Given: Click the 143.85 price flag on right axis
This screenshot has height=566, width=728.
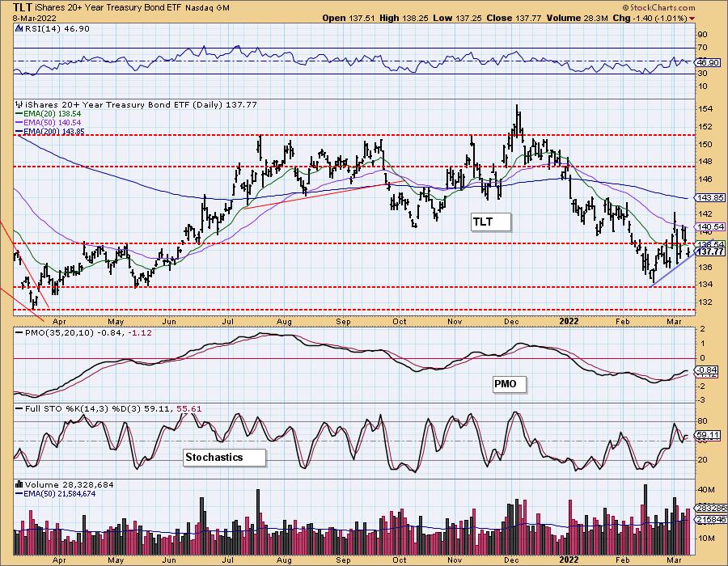Looking at the screenshot, I should point(710,197).
